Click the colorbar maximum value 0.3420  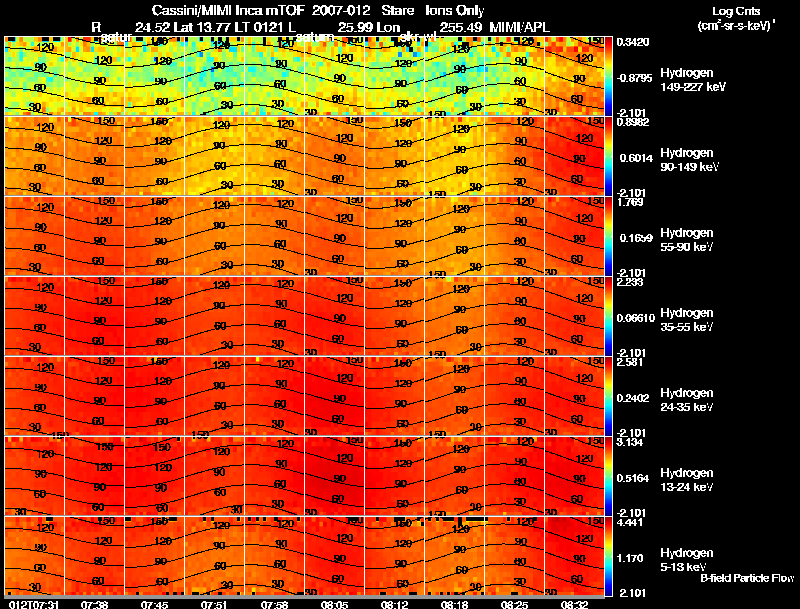pyautogui.click(x=633, y=42)
